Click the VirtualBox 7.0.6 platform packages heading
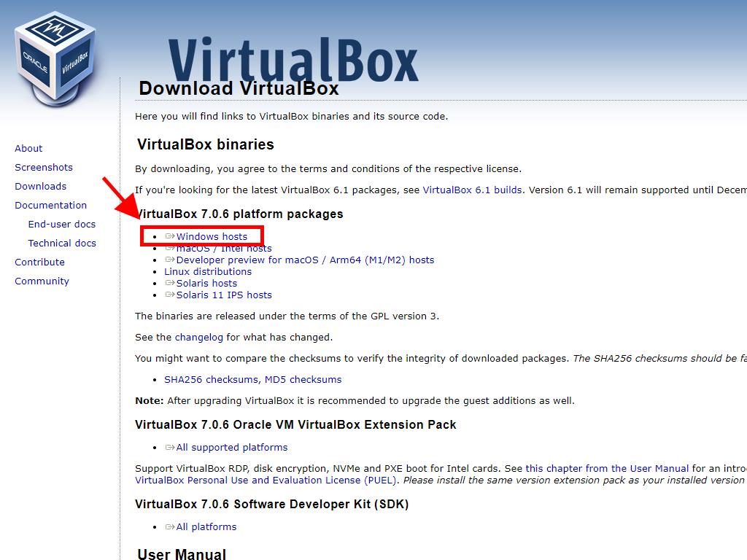Viewport: 747px width, 560px height. coord(239,214)
